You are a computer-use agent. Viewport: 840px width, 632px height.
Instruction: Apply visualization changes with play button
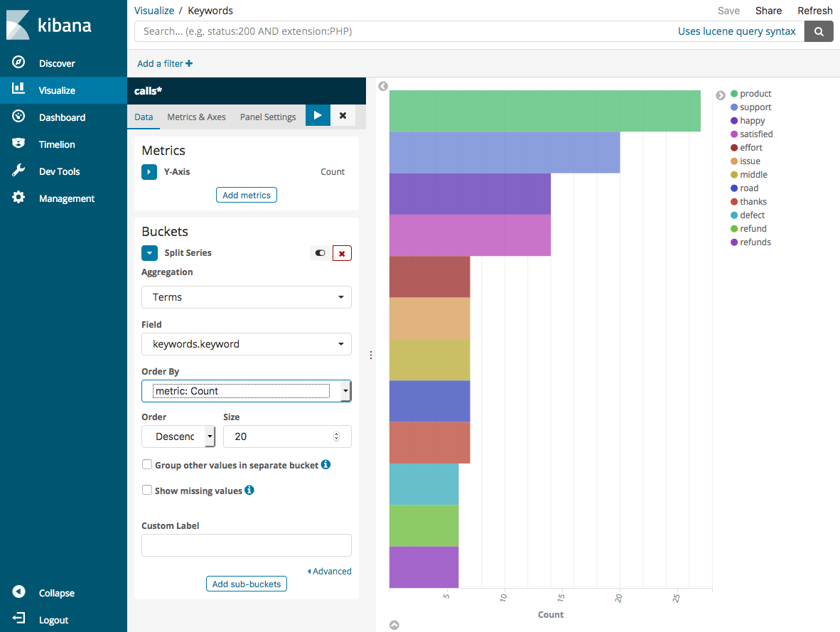pyautogui.click(x=318, y=114)
